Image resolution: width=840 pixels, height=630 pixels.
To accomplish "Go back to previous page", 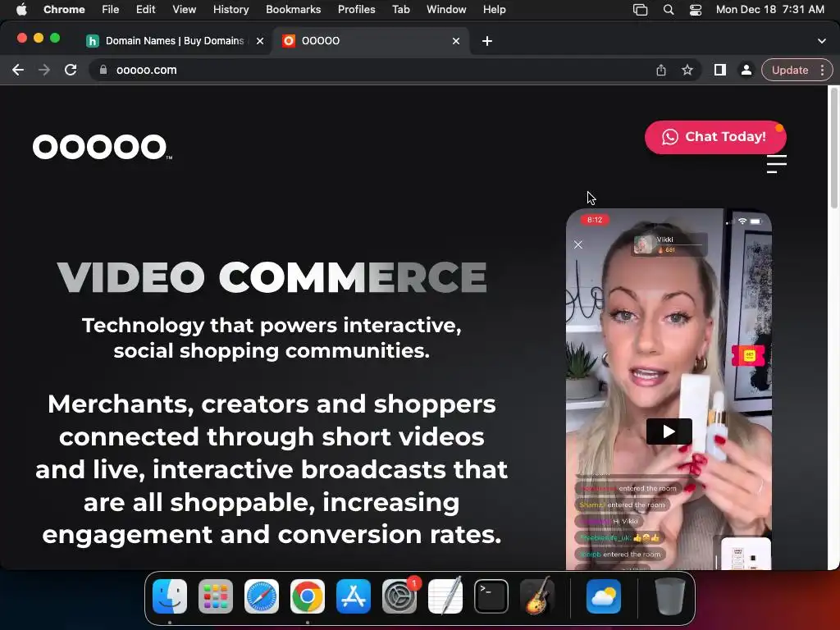I will pyautogui.click(x=18, y=71).
